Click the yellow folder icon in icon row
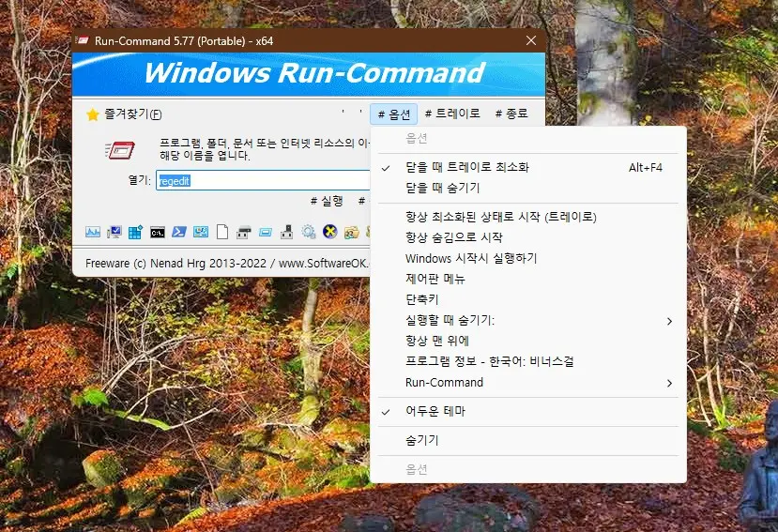Screen dimensions: 778x532 click(x=351, y=233)
